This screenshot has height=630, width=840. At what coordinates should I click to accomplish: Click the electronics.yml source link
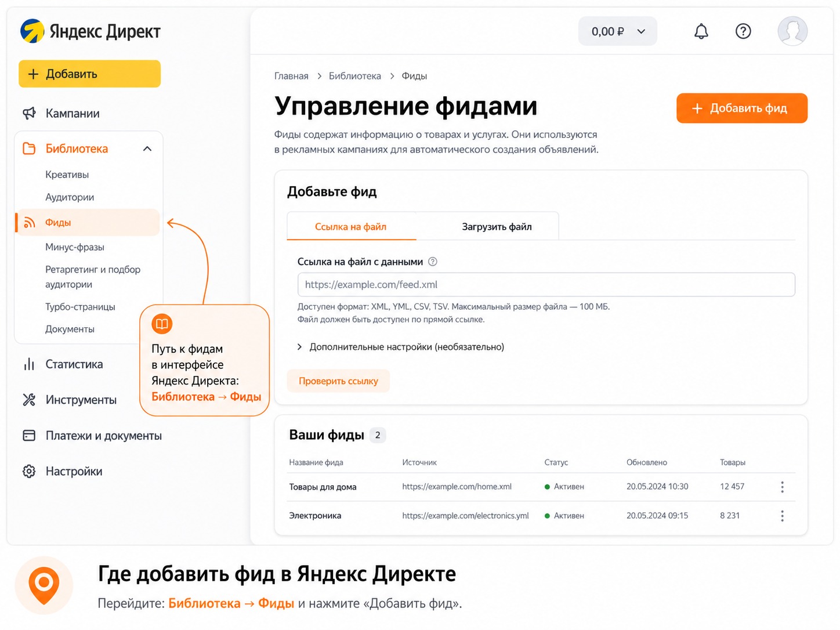pos(466,516)
